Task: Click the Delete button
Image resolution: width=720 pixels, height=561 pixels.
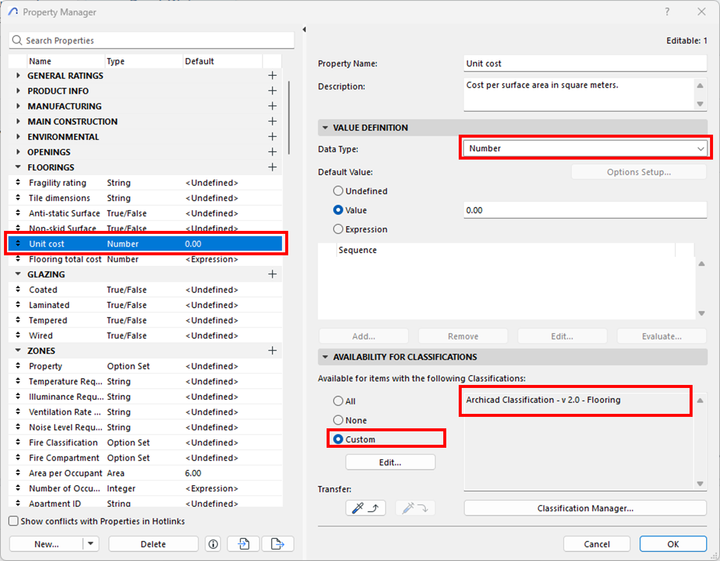Action: [153, 544]
